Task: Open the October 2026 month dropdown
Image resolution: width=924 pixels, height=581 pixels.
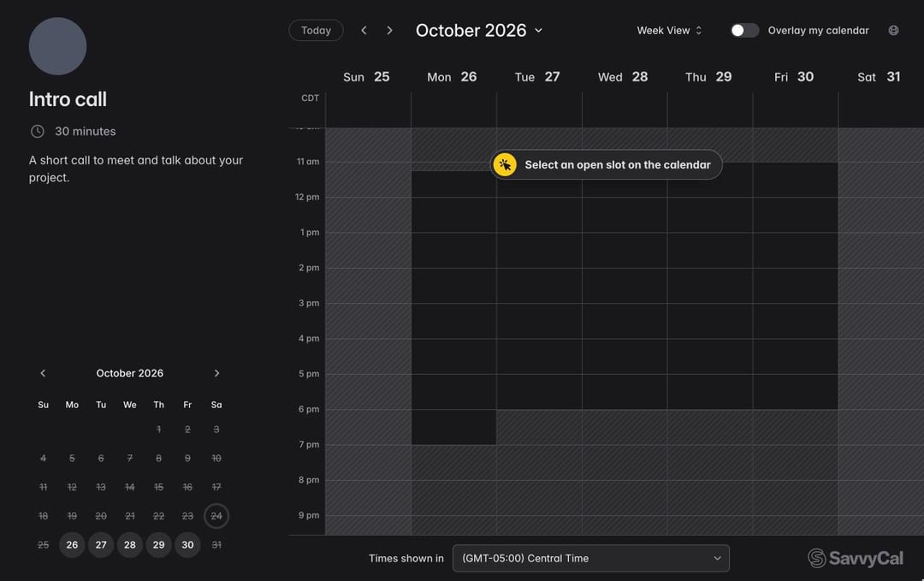Action: click(479, 30)
